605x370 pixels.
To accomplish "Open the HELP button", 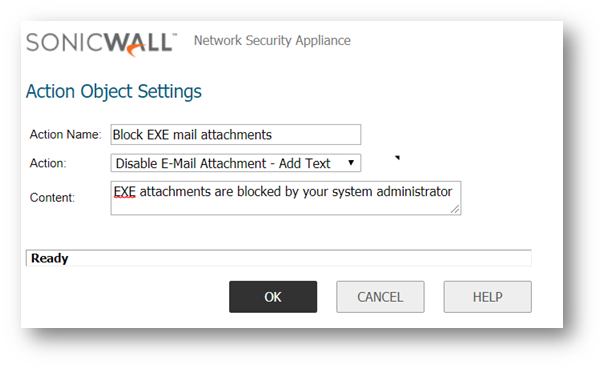I will coord(487,297).
